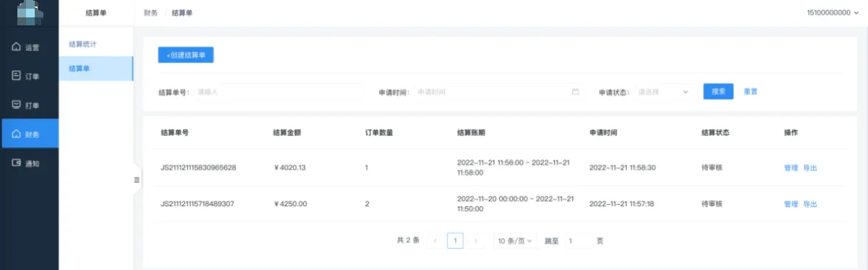The width and height of the screenshot is (868, 270).
Task: Open the 订单 sidebar section
Action: click(x=29, y=76)
